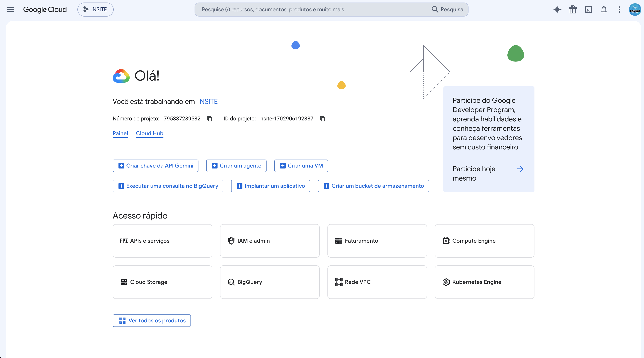Image resolution: width=644 pixels, height=358 pixels.
Task: Activate Cloud Shell terminal icon
Action: coord(588,10)
